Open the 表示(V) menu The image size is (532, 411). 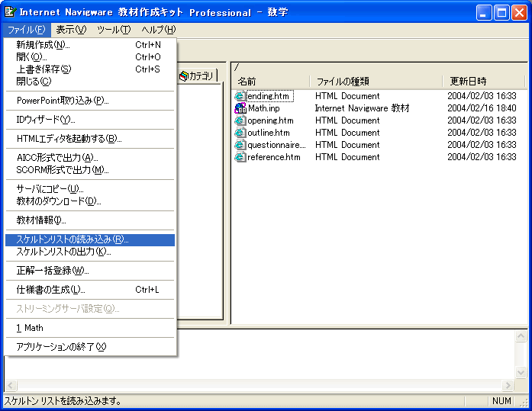point(71,30)
